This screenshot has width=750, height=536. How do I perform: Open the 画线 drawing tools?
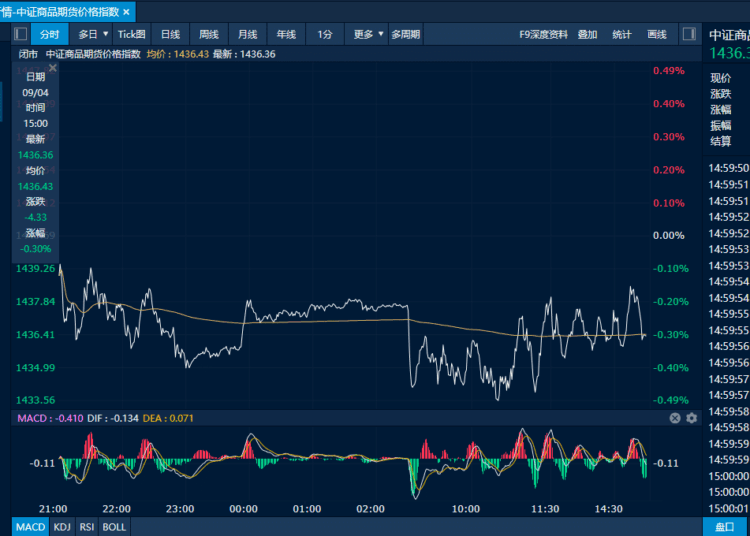point(657,34)
